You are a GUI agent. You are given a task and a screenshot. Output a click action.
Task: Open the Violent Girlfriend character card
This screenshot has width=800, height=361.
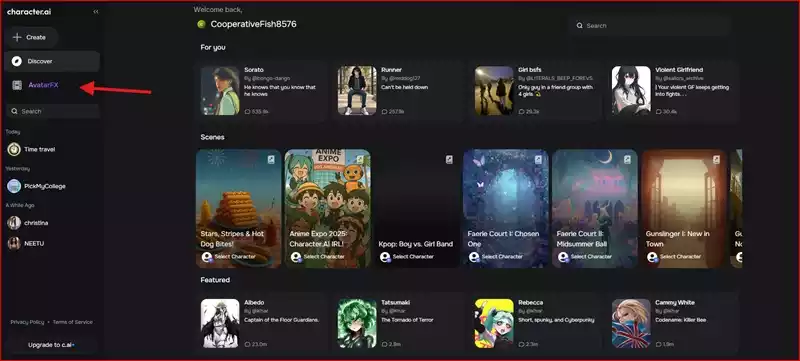pos(672,91)
